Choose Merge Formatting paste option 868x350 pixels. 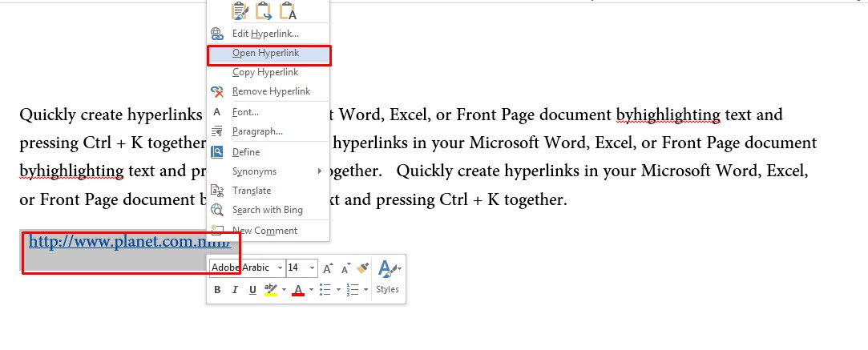[264, 11]
